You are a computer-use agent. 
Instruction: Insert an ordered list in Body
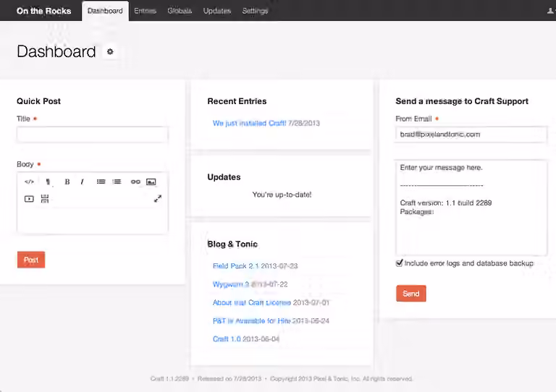pyautogui.click(x=117, y=182)
